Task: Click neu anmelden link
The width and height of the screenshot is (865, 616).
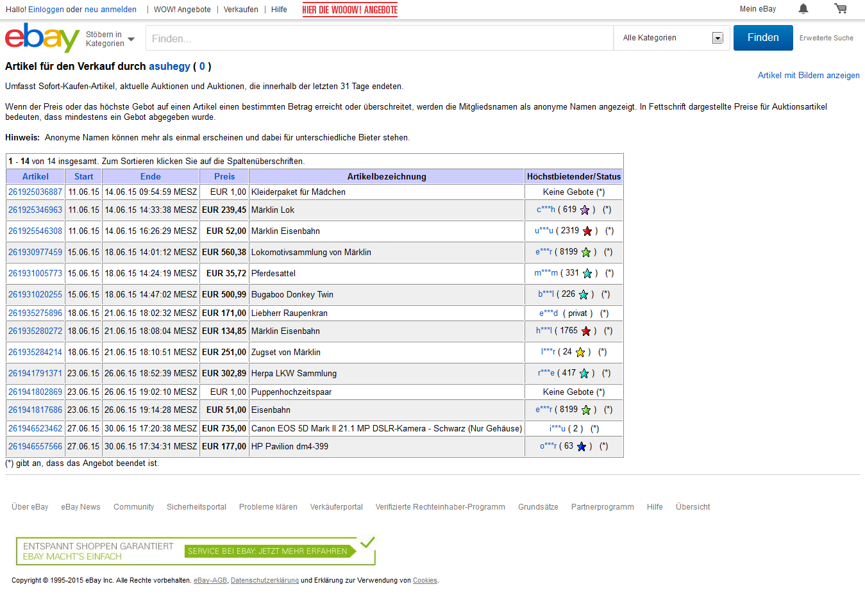Action: (x=110, y=10)
